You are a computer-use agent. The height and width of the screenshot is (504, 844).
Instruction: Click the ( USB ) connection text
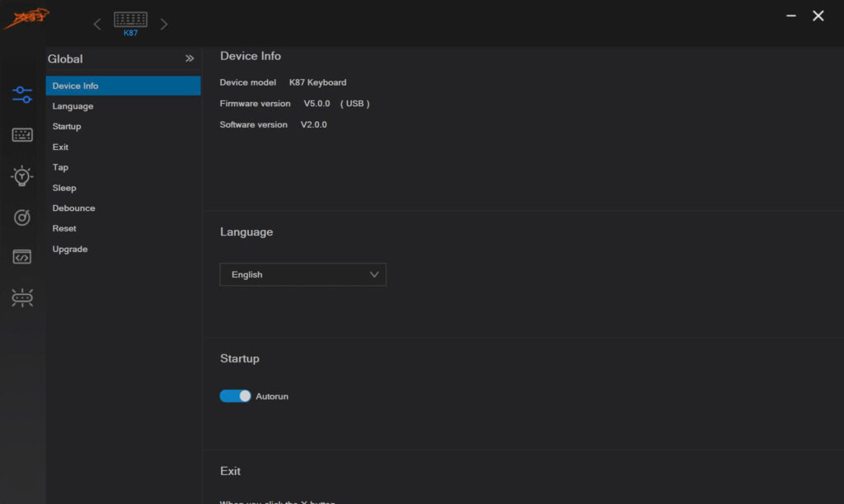(354, 104)
